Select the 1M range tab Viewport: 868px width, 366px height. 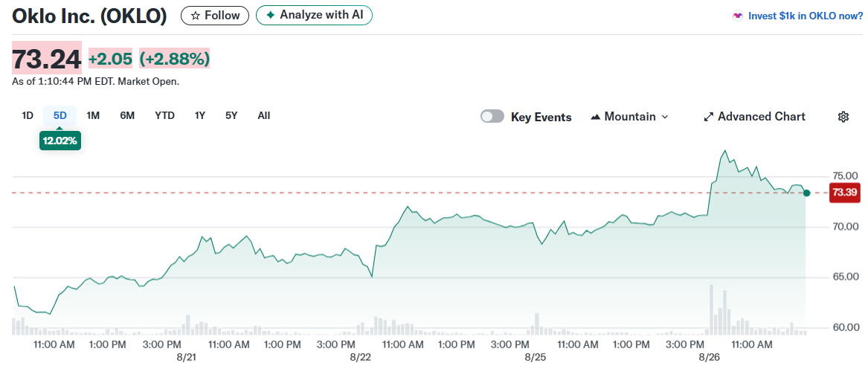point(93,116)
